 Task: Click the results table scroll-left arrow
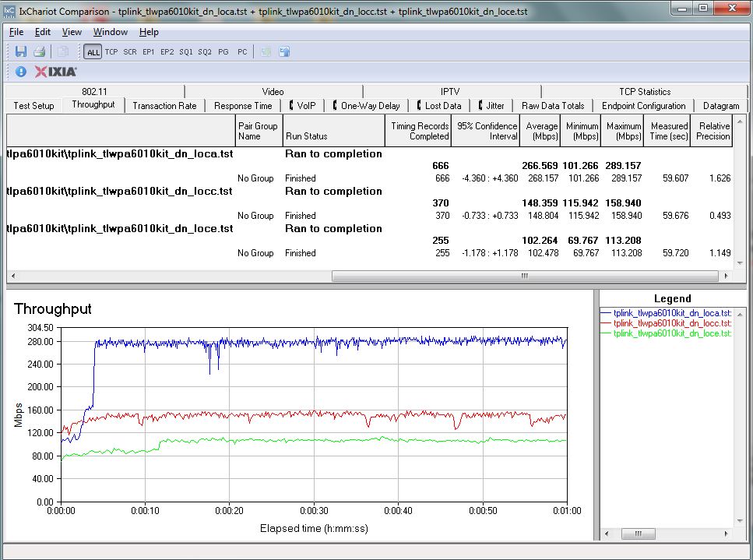(13, 276)
